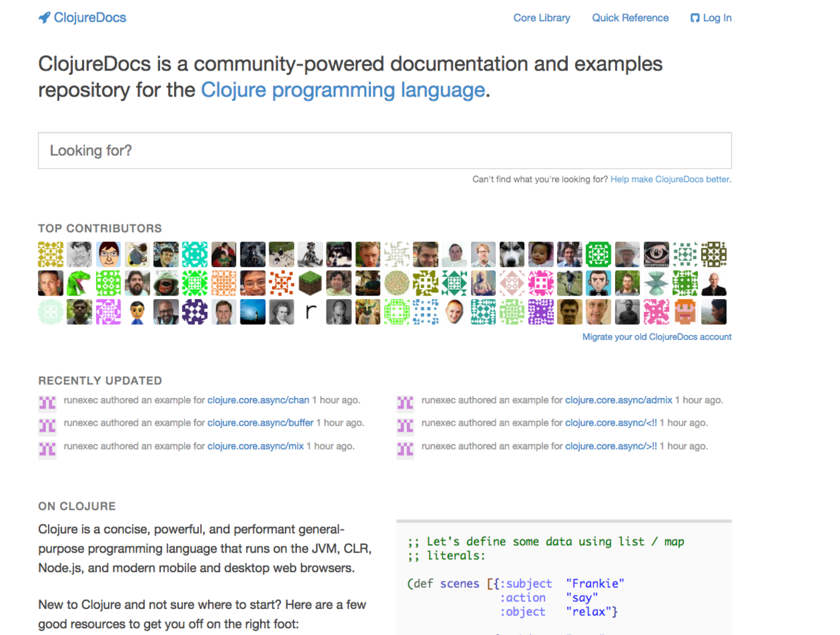Open the cartoon face with glasses avatar
Image resolution: width=840 pixels, height=635 pixels.
108,254
